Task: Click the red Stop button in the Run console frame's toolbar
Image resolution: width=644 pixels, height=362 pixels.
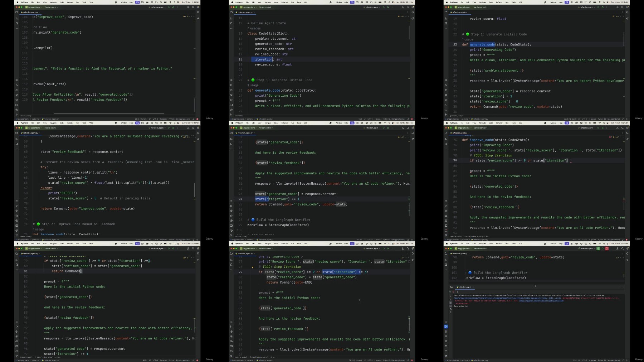Action: (606, 248)
